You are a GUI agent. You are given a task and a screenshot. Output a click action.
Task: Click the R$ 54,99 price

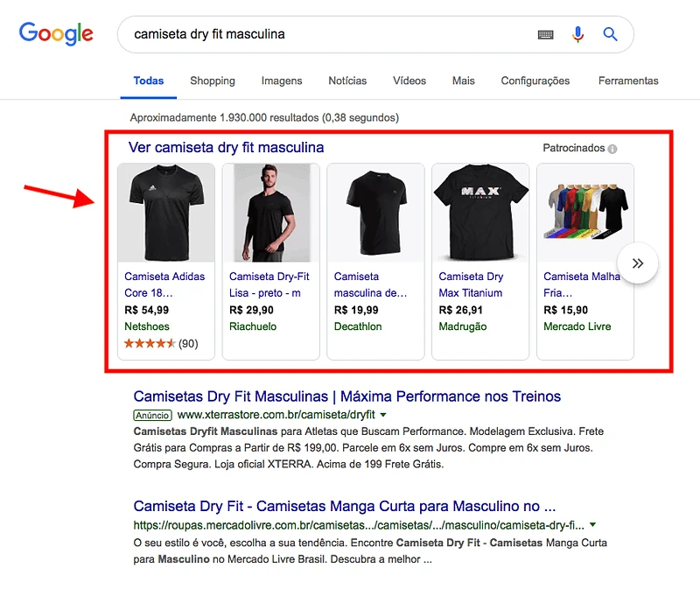[x=146, y=310]
